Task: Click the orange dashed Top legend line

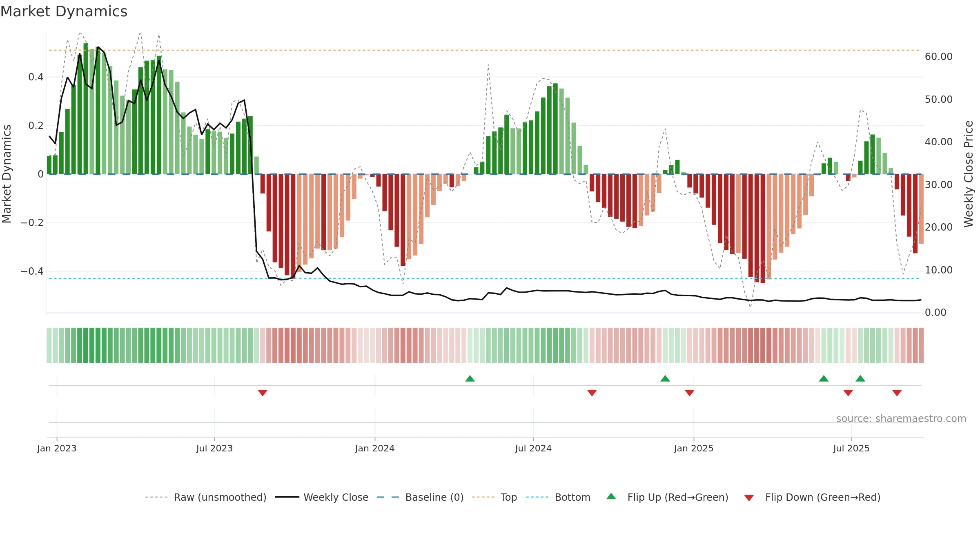Action: click(483, 497)
